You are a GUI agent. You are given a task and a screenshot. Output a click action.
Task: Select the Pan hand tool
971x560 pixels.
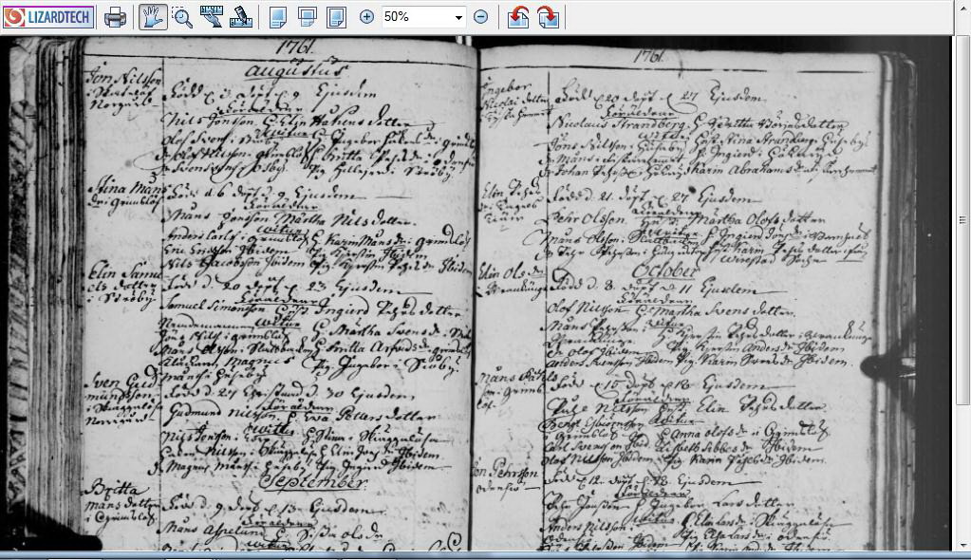[153, 17]
